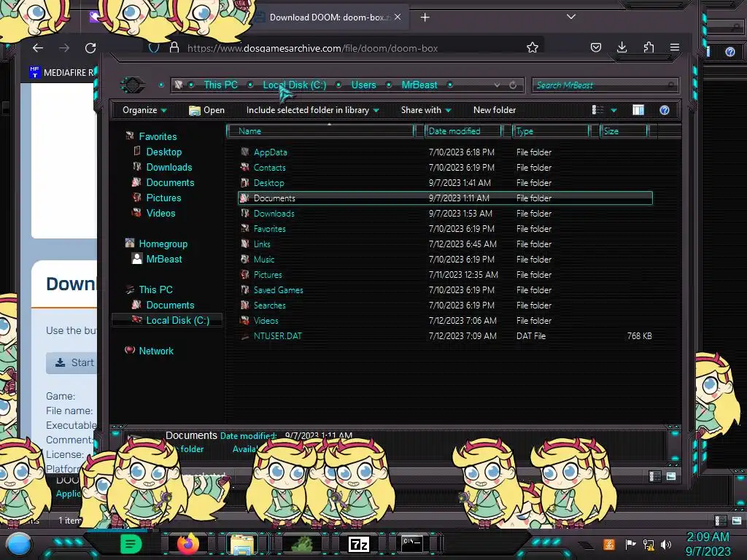Select This PC in navigation pane

coord(155,289)
